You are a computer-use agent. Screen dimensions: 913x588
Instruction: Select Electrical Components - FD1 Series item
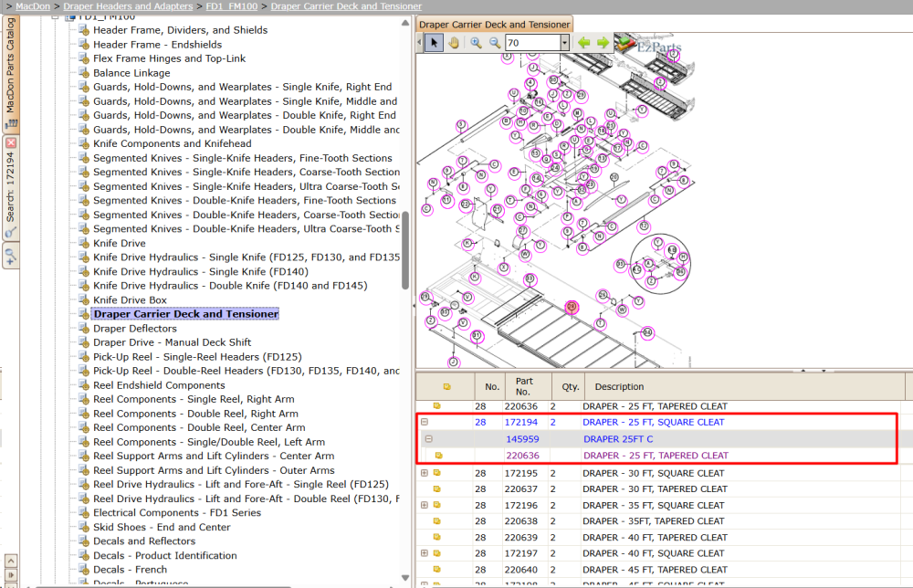click(x=177, y=513)
